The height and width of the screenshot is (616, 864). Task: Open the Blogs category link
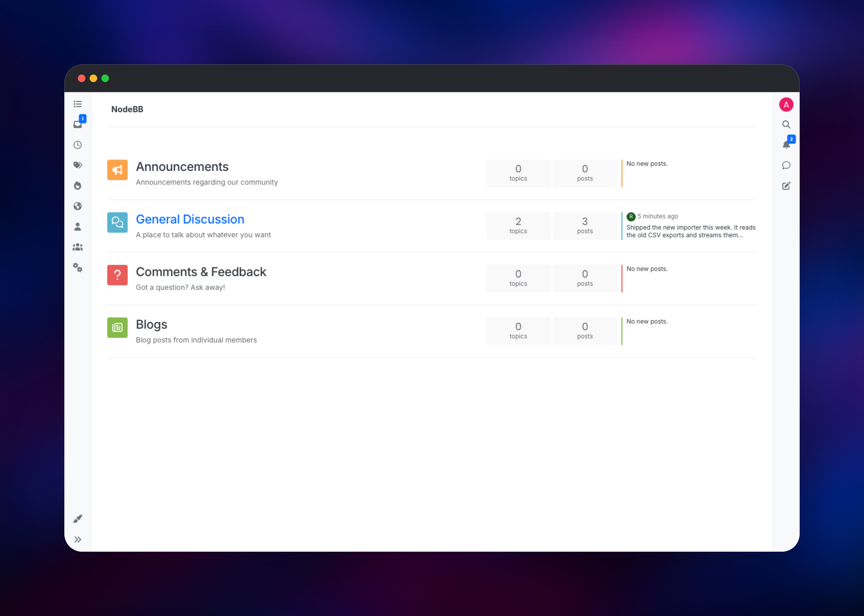[x=151, y=325]
